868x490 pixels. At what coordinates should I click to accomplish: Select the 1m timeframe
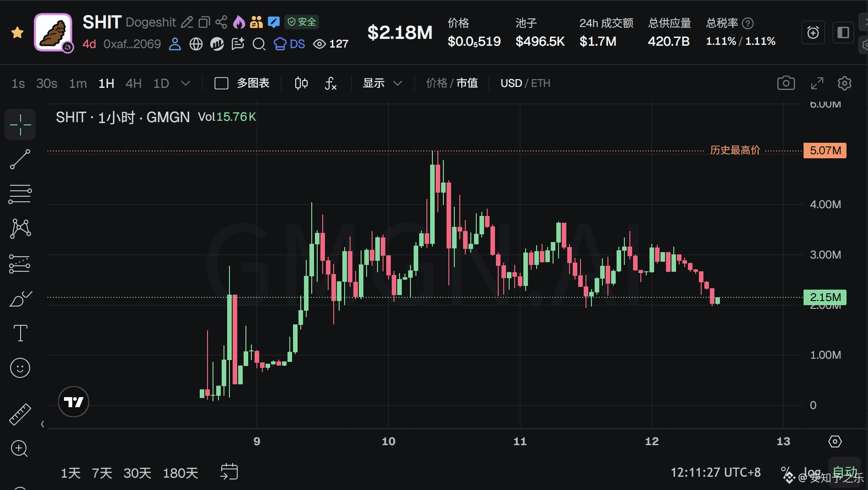[78, 83]
